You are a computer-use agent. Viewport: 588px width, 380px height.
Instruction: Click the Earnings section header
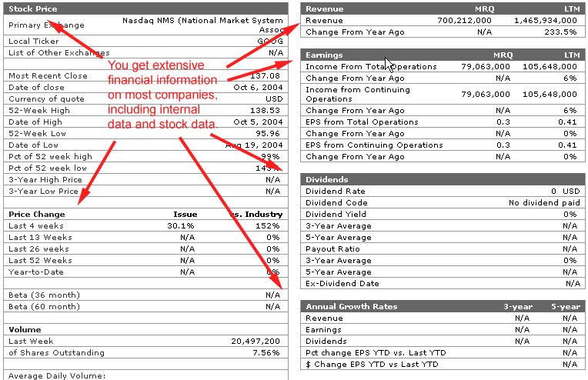click(324, 55)
